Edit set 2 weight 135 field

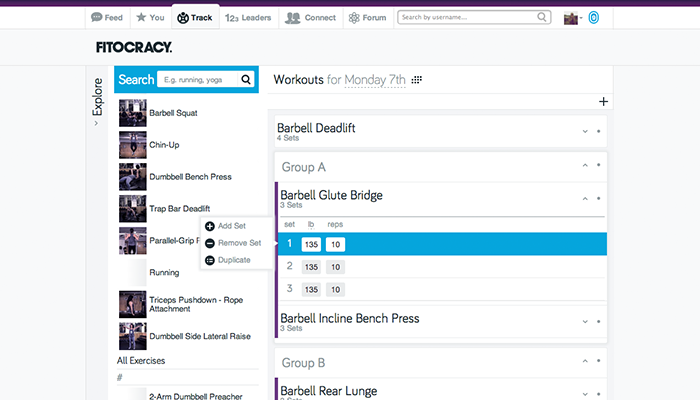click(x=311, y=267)
